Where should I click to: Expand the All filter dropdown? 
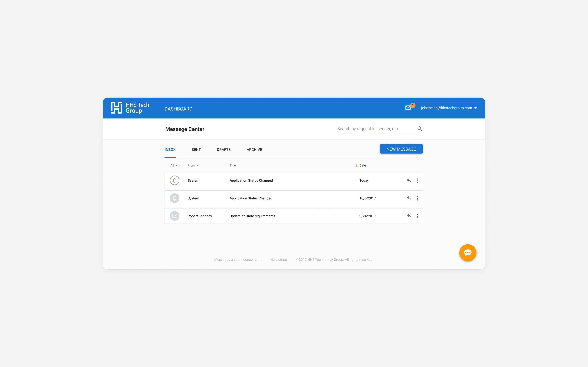tap(174, 165)
